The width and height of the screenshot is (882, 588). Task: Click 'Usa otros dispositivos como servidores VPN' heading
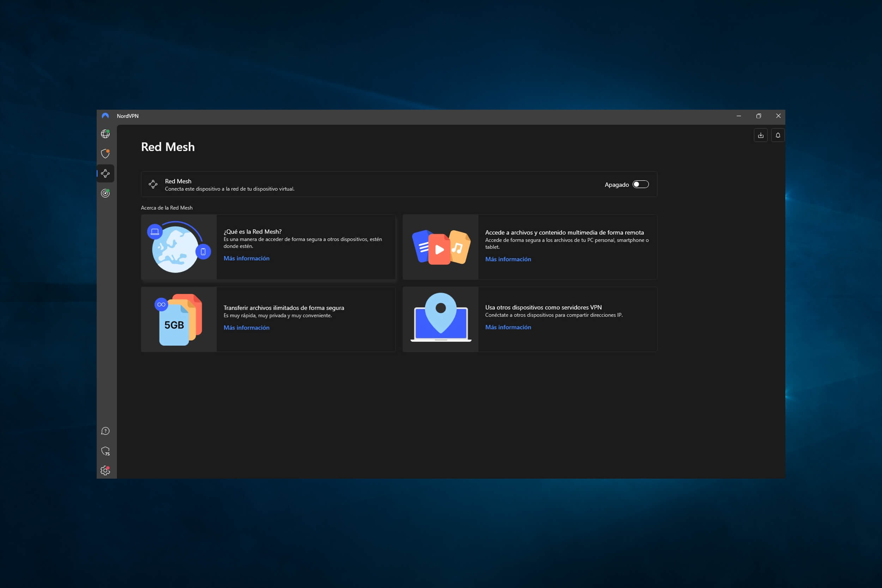(x=543, y=308)
